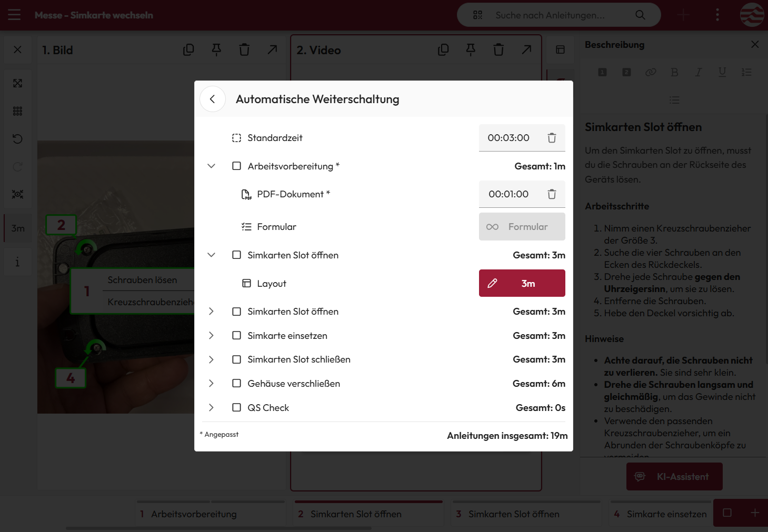The image size is (768, 532).
Task: Duplicate the 2. Video panel
Action: (x=443, y=50)
